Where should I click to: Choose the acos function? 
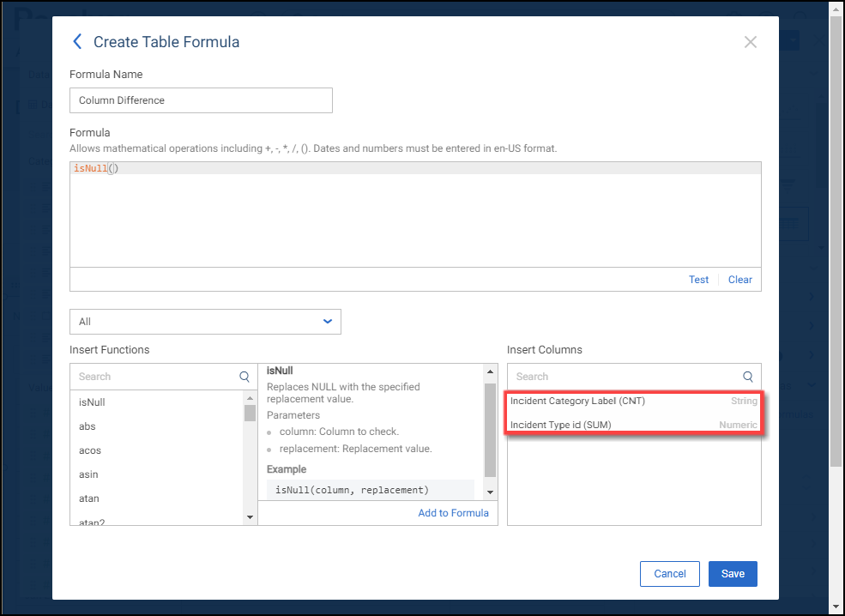pyautogui.click(x=89, y=450)
